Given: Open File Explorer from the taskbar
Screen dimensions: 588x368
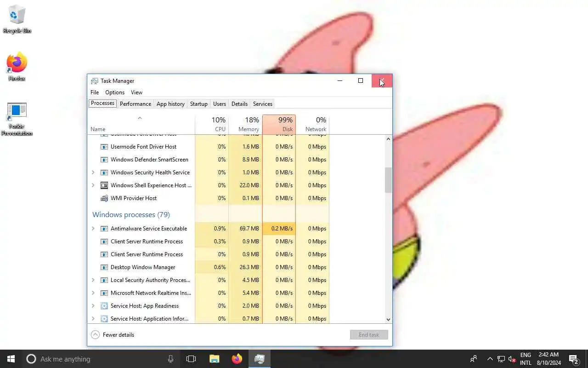Looking at the screenshot, I should tap(215, 359).
